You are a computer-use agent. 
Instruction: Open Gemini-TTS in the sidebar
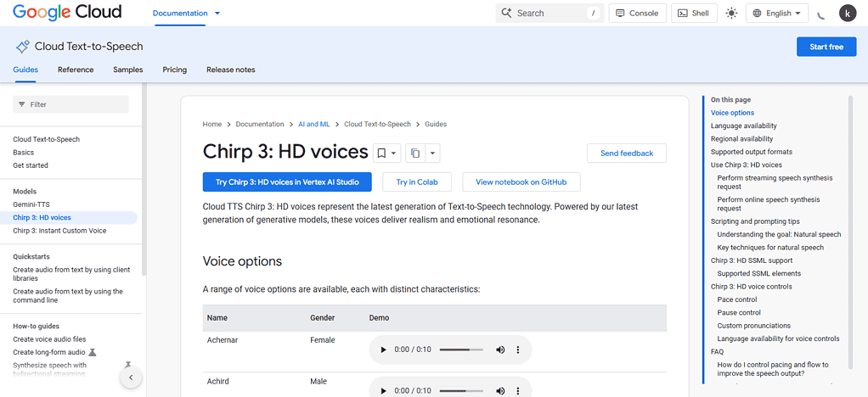31,204
